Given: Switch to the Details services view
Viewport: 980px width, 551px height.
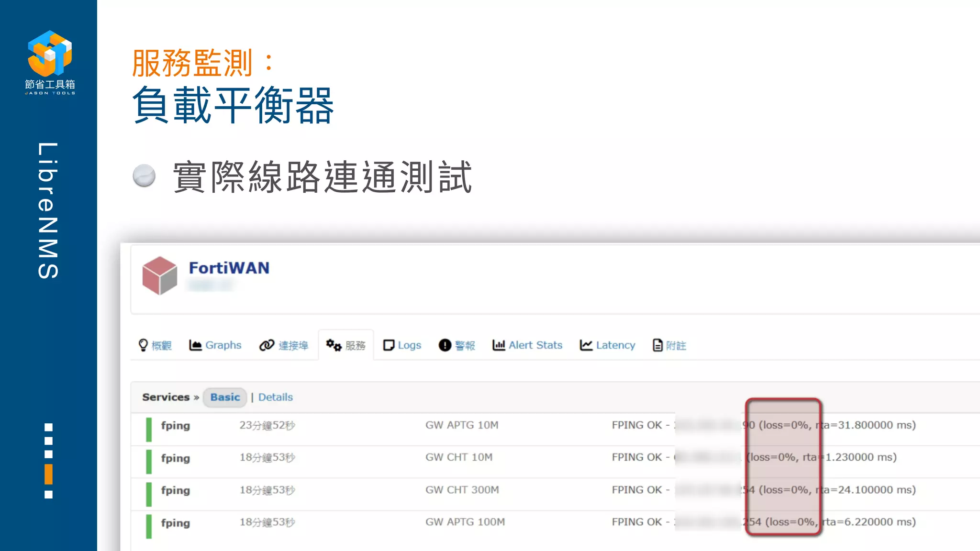Looking at the screenshot, I should (276, 397).
